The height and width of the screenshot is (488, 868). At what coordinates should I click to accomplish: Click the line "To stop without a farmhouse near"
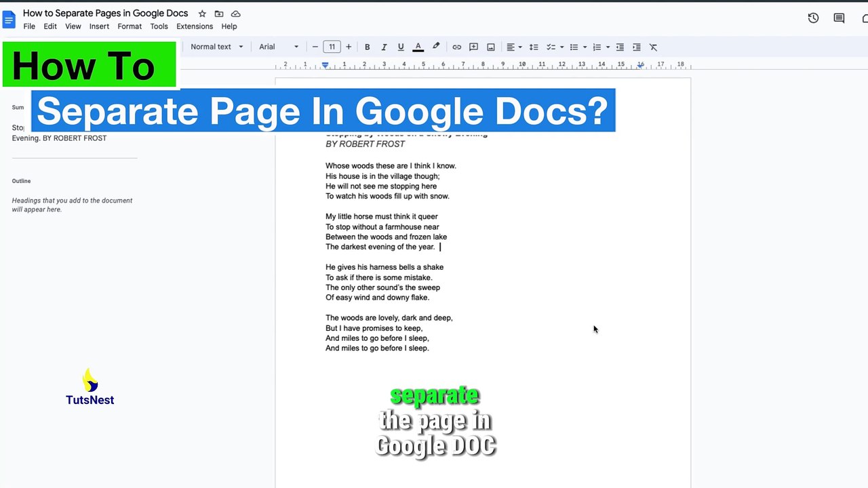click(382, 227)
